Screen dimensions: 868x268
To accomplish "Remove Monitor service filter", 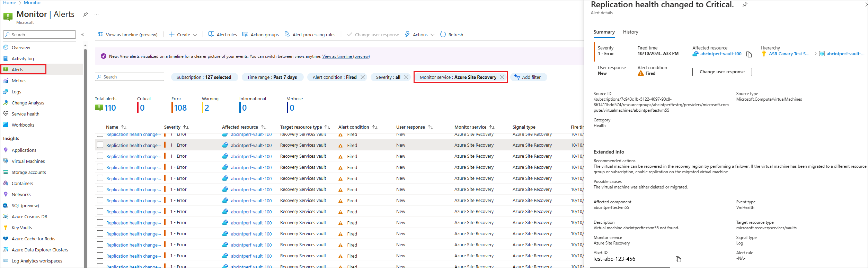I will point(502,77).
